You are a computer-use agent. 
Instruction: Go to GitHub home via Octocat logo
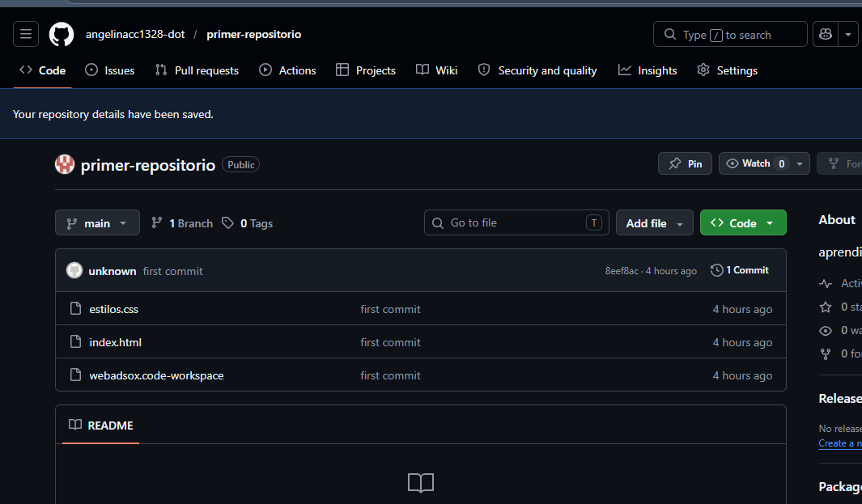click(62, 34)
